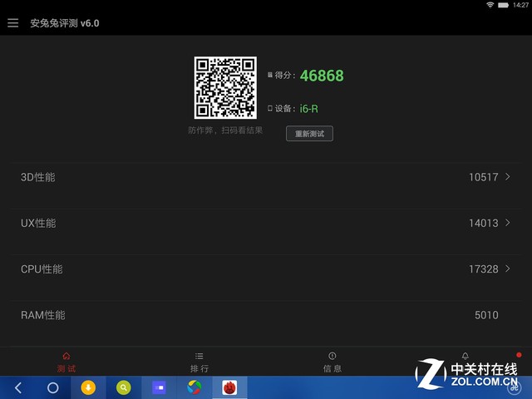Open the red AnTuTu taskbar icon
The image size is (532, 399).
pos(229,387)
